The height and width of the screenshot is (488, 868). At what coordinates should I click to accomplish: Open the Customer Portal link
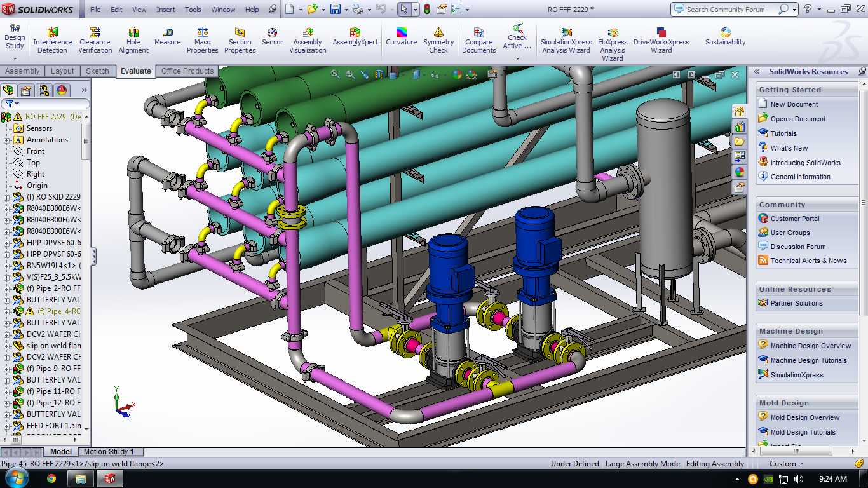coord(795,219)
